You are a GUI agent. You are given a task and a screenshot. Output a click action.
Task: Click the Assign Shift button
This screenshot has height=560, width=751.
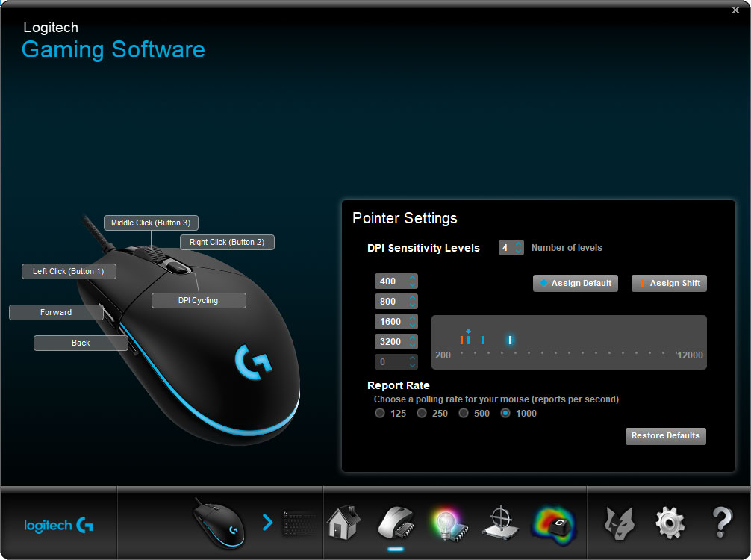[x=669, y=283]
